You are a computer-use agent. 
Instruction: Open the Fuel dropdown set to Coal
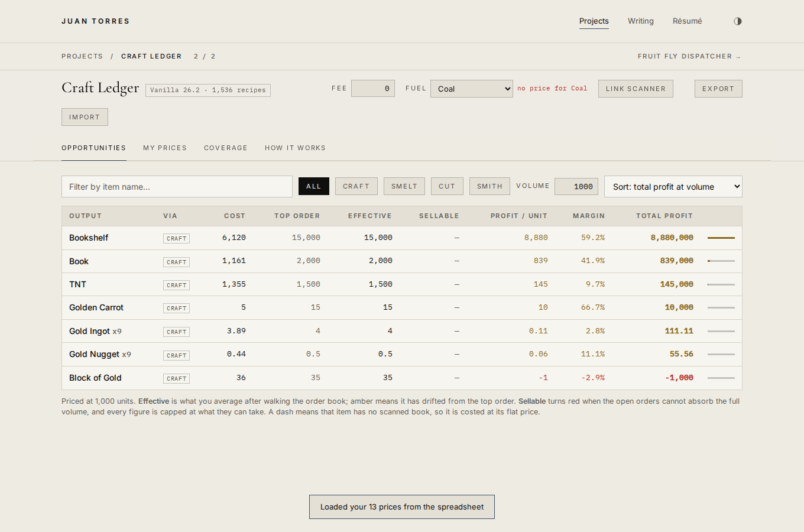(472, 89)
